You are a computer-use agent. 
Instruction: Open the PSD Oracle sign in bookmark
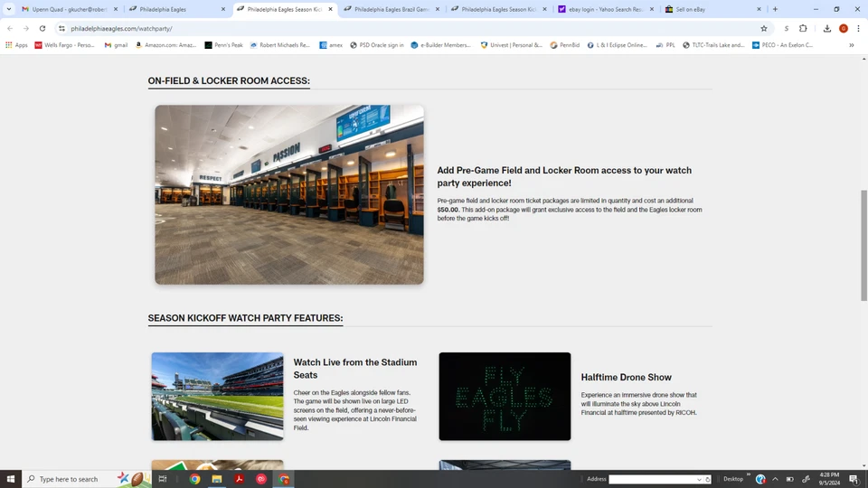point(377,45)
